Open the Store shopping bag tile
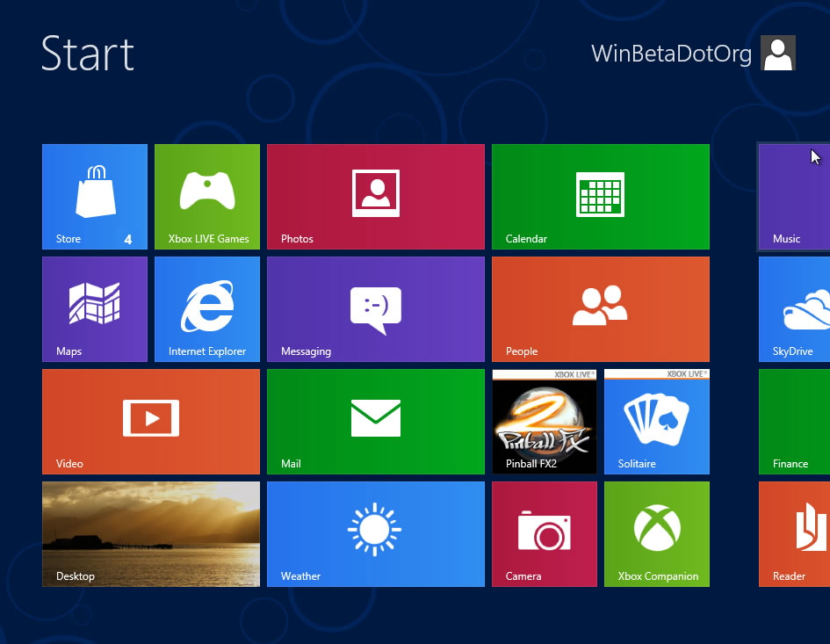This screenshot has height=644, width=830. (95, 197)
